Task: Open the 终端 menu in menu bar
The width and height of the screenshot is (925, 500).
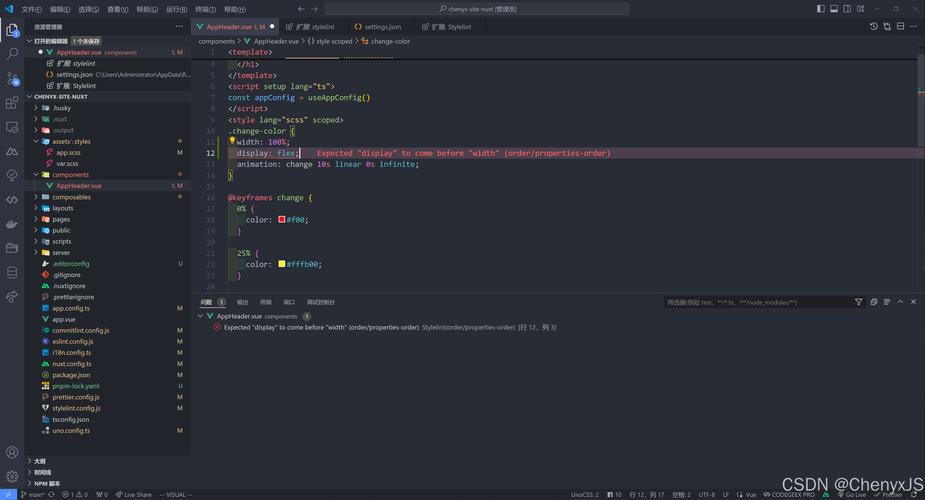Action: (x=205, y=9)
